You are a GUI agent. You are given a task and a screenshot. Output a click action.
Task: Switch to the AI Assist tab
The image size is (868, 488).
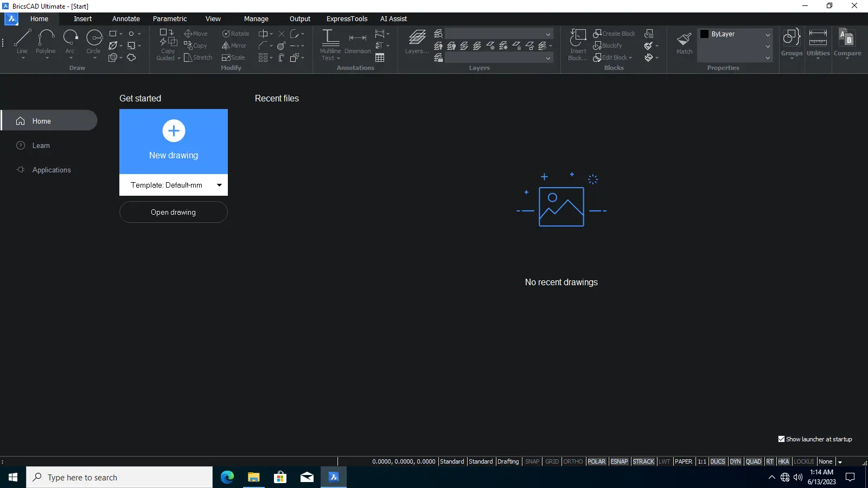(393, 18)
